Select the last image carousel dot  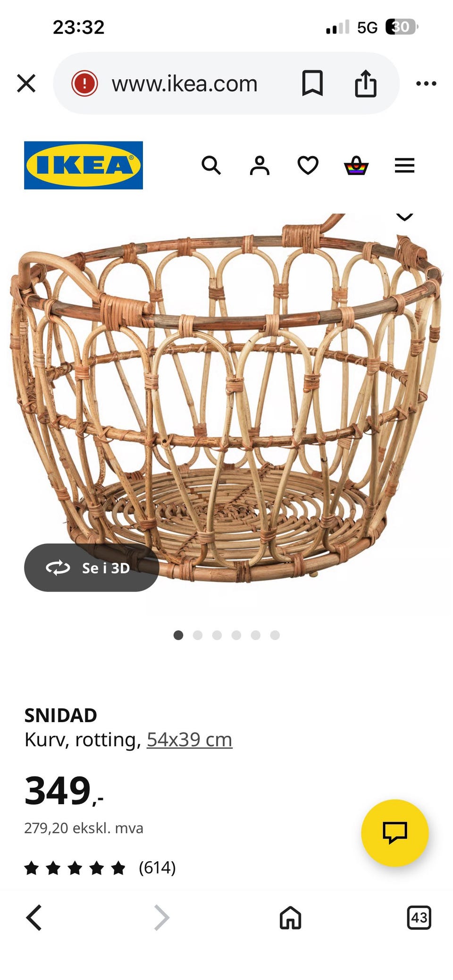[x=275, y=635]
